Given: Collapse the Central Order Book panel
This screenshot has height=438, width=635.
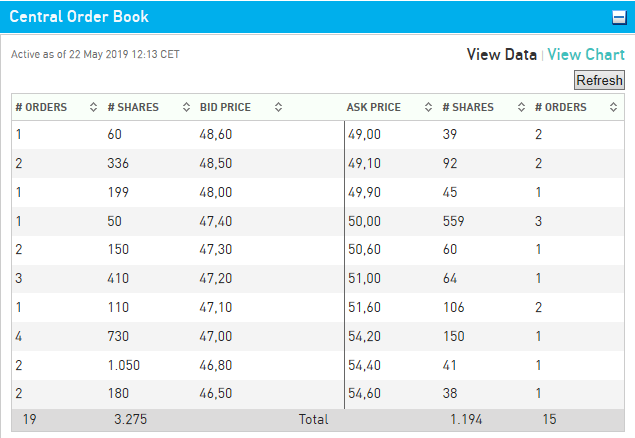Looking at the screenshot, I should (x=619, y=16).
